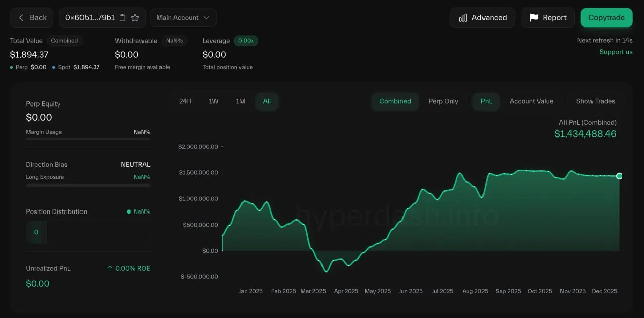The width and height of the screenshot is (644, 318).
Task: Click the Report button
Action: [548, 18]
